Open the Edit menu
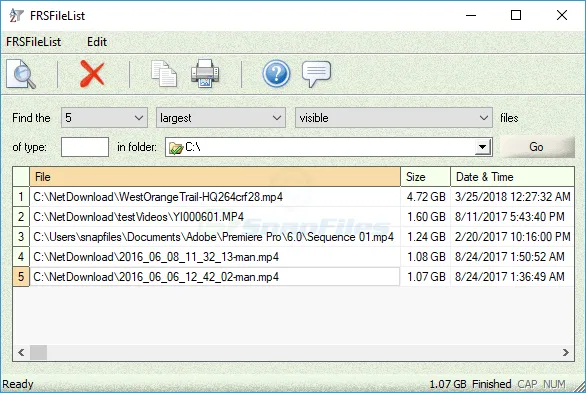Screen dimensions: 586x393 tap(97, 42)
